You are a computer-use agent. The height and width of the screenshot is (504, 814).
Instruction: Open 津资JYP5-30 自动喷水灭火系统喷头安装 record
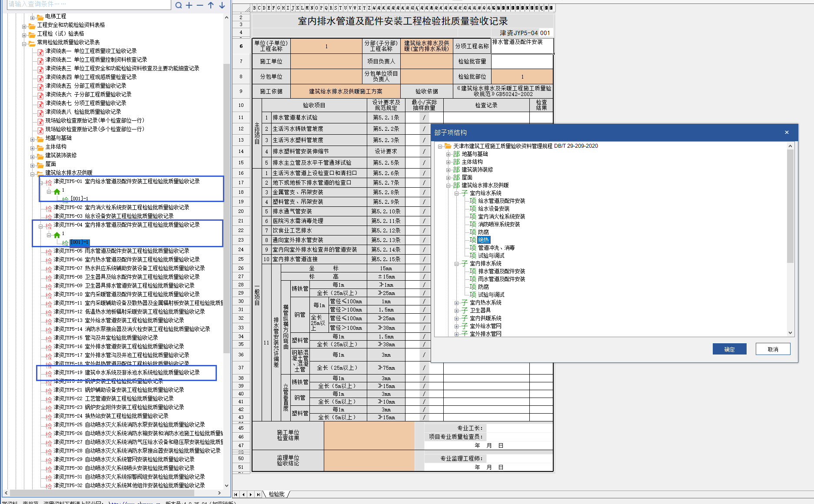pyautogui.click(x=124, y=468)
